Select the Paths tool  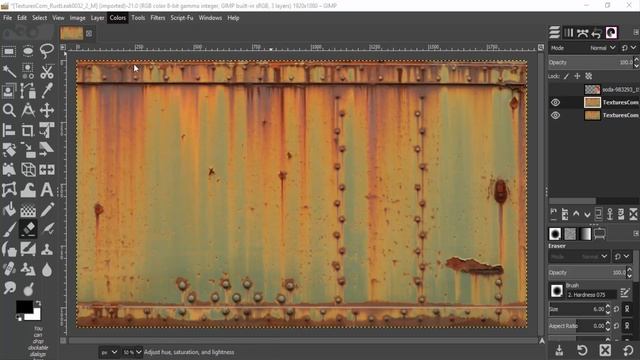pos(28,91)
